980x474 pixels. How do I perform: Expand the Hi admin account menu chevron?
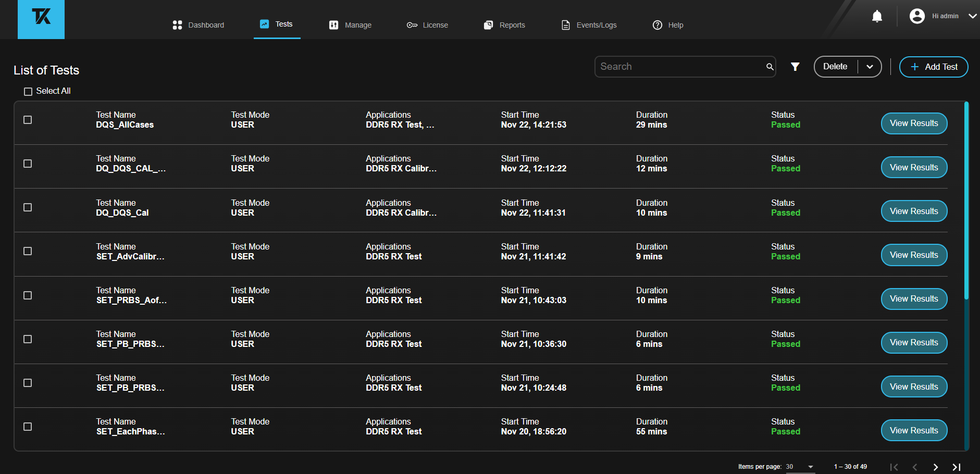tap(972, 16)
